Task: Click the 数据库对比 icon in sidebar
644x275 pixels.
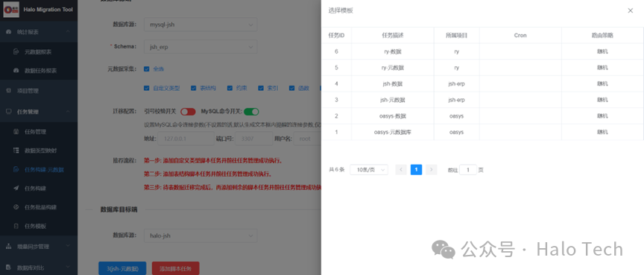Action: (9, 268)
